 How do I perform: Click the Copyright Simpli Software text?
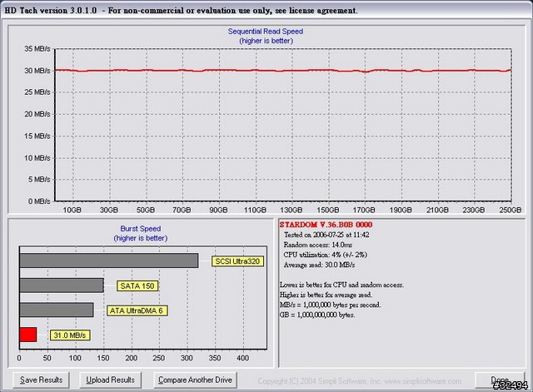pyautogui.click(x=359, y=381)
